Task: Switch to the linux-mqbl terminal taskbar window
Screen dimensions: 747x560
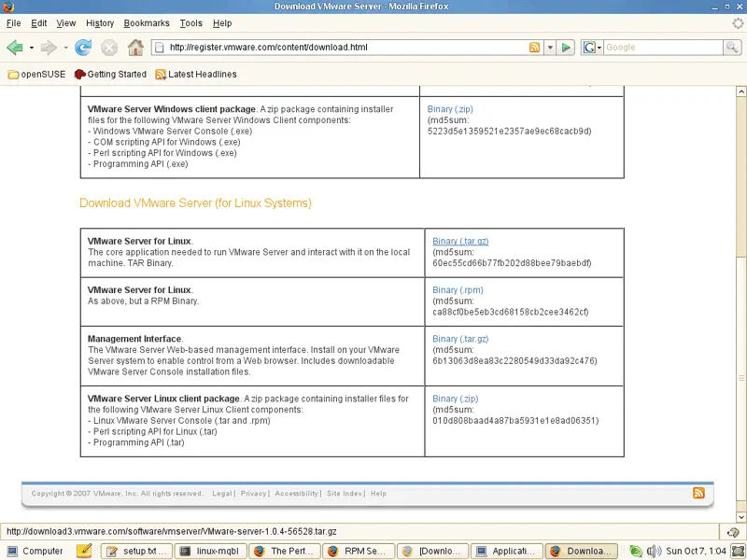Action: point(211,551)
